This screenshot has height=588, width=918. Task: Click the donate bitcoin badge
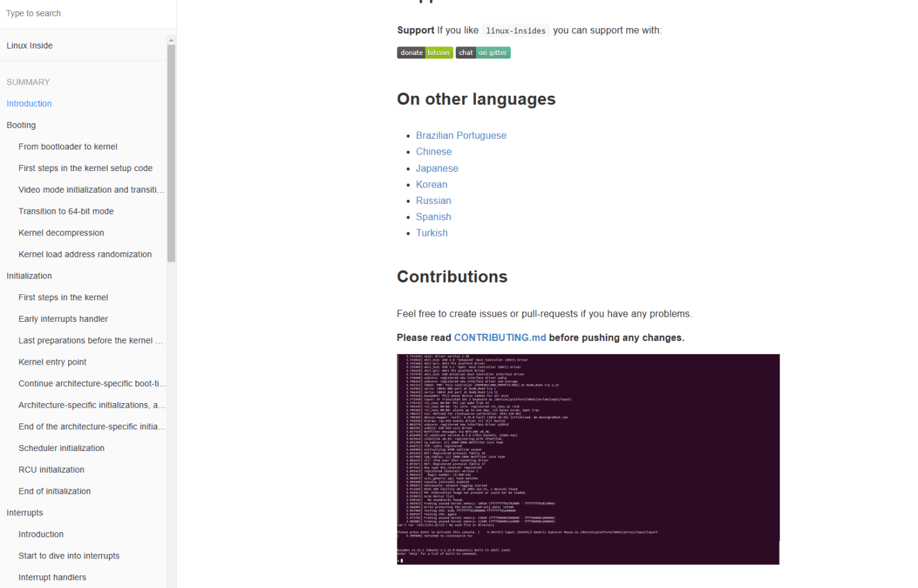(x=424, y=52)
